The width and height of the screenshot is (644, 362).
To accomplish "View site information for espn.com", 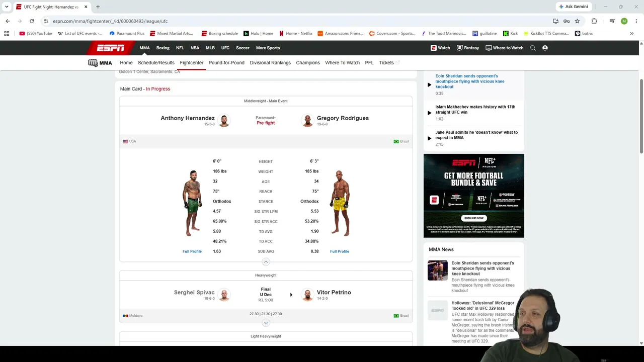I will (46, 21).
